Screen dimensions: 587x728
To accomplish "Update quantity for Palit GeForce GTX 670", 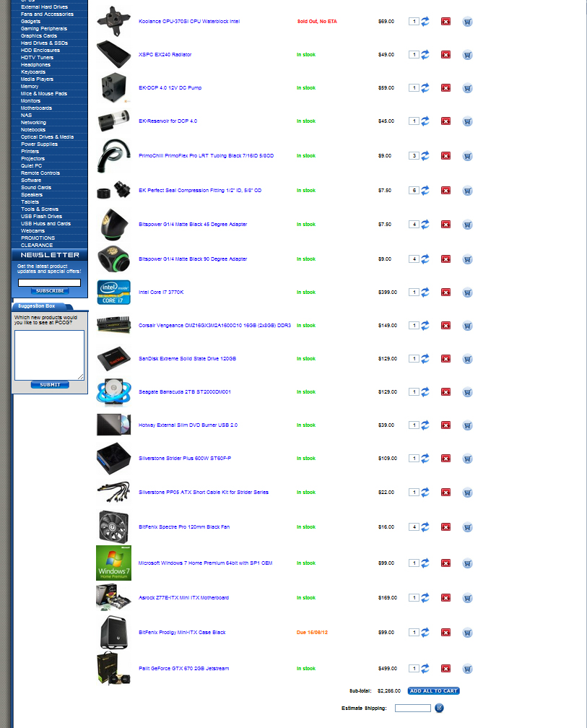I will point(425,669).
